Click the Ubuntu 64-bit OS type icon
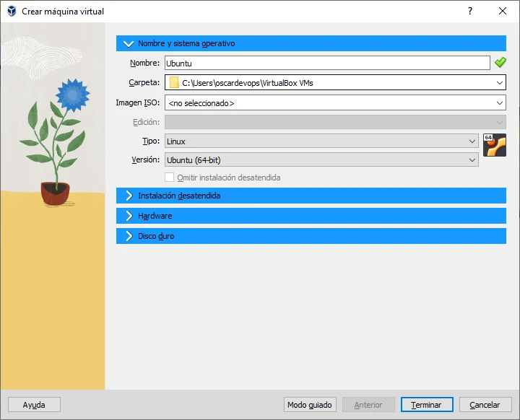This screenshot has height=420, width=520. (x=495, y=145)
